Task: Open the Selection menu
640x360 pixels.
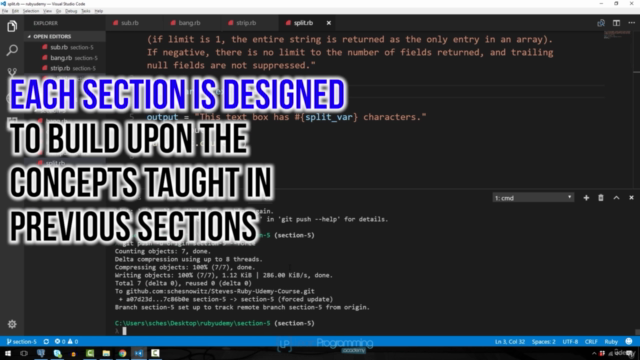Action: (31, 11)
